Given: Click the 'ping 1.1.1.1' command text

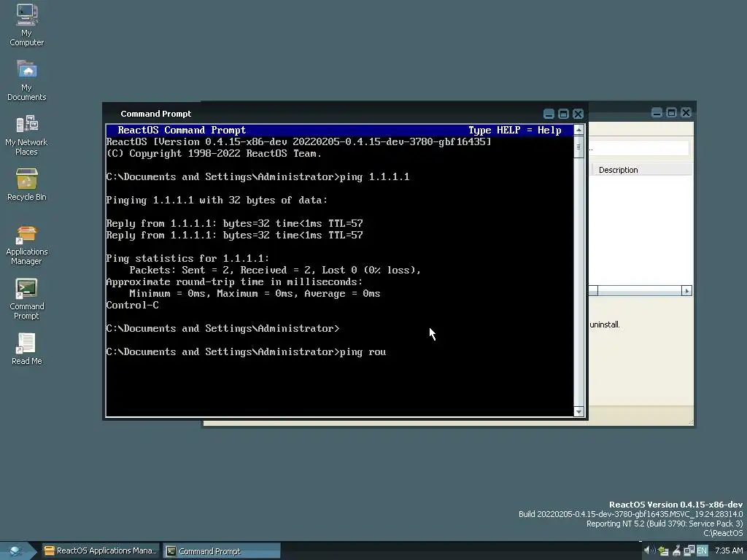Looking at the screenshot, I should click(374, 177).
